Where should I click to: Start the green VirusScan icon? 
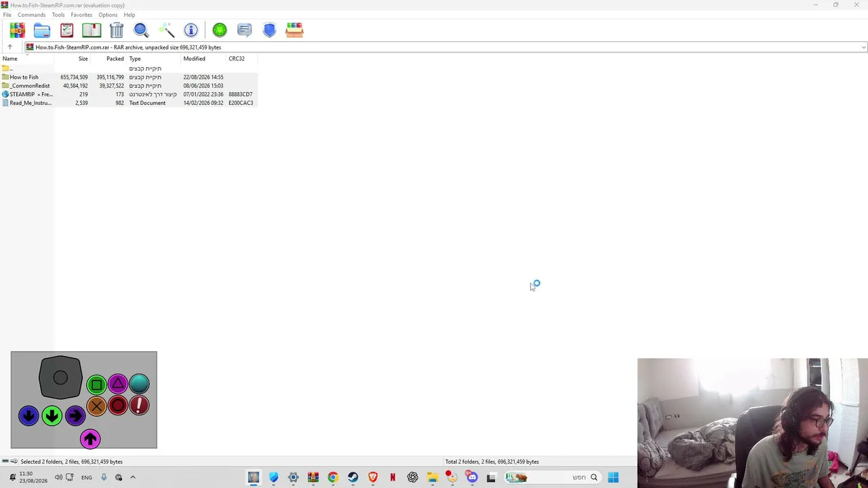coord(220,30)
